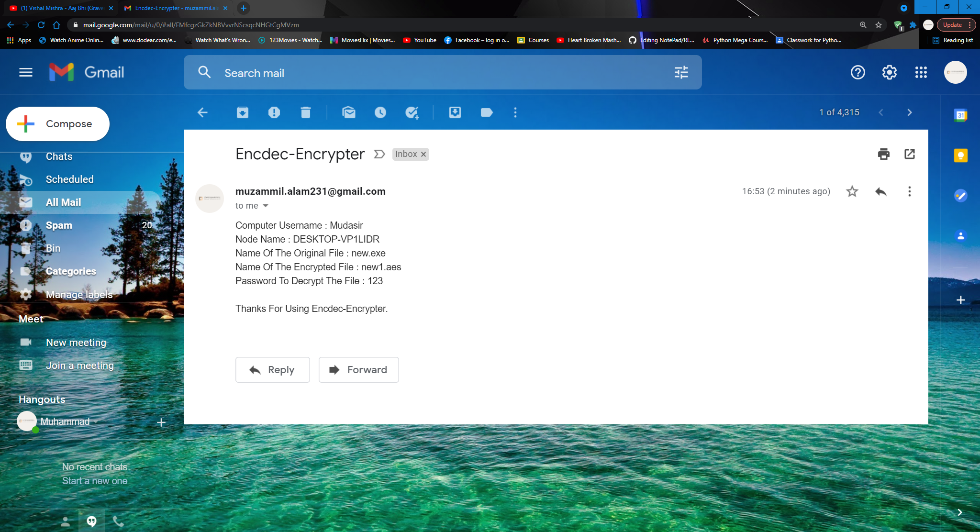The image size is (980, 532).
Task: Open email in new window
Action: tap(909, 154)
